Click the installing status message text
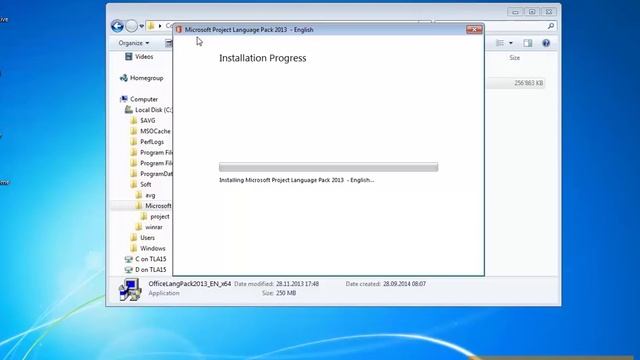 (296, 180)
